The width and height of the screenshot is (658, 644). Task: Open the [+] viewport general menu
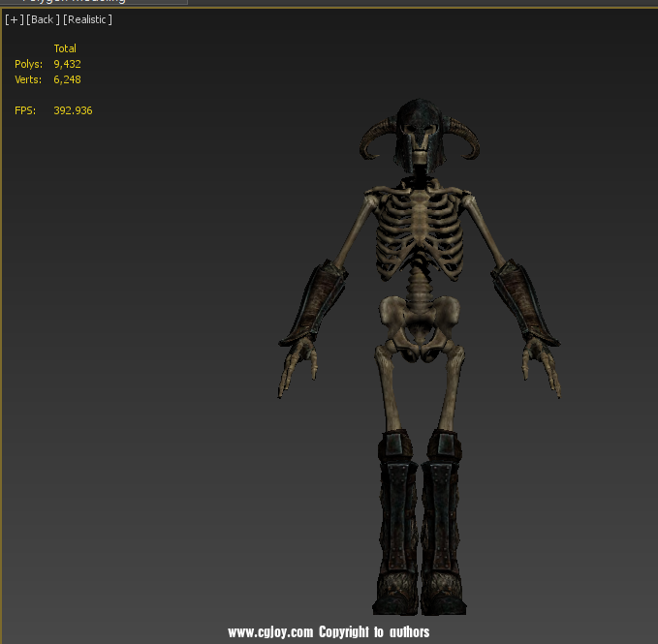tap(14, 19)
